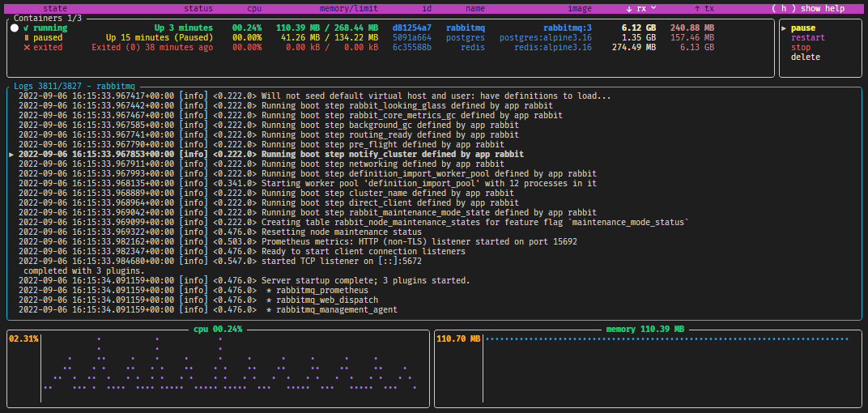Select the log line Resetting node maintenance status
Screen dimensions: 868x413
point(219,232)
